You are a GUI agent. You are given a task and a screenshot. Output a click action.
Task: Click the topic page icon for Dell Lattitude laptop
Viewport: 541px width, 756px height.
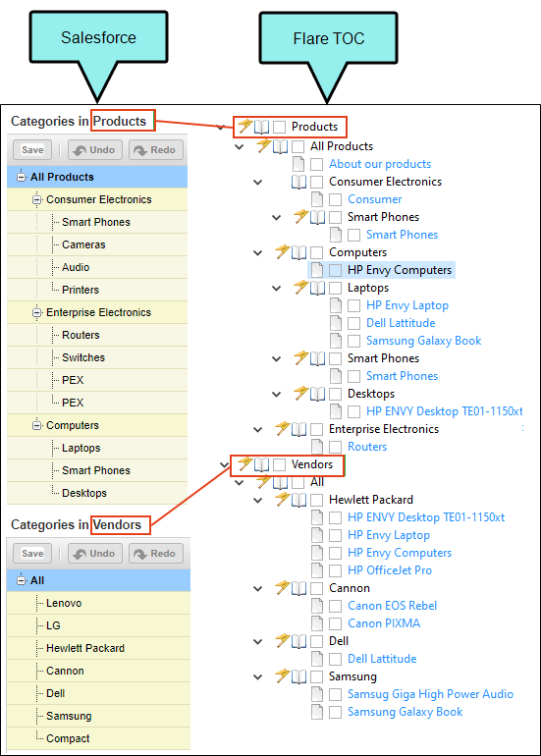336,323
